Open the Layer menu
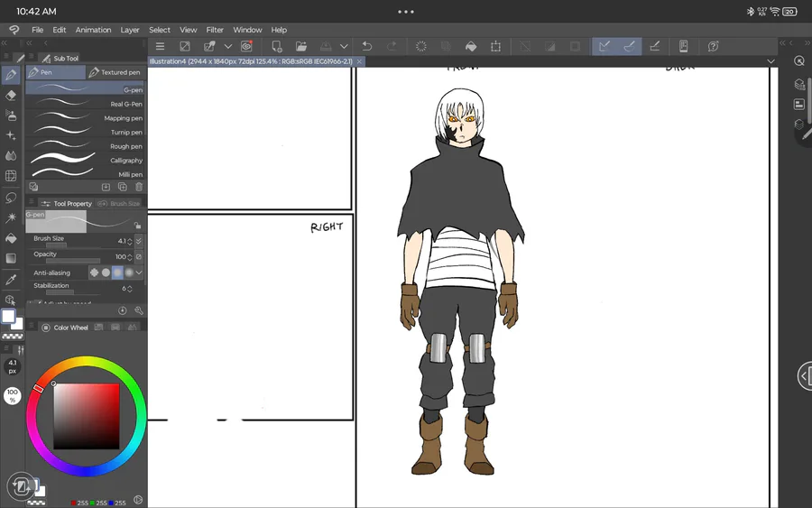Viewport: 812px width, 508px height. [x=129, y=30]
